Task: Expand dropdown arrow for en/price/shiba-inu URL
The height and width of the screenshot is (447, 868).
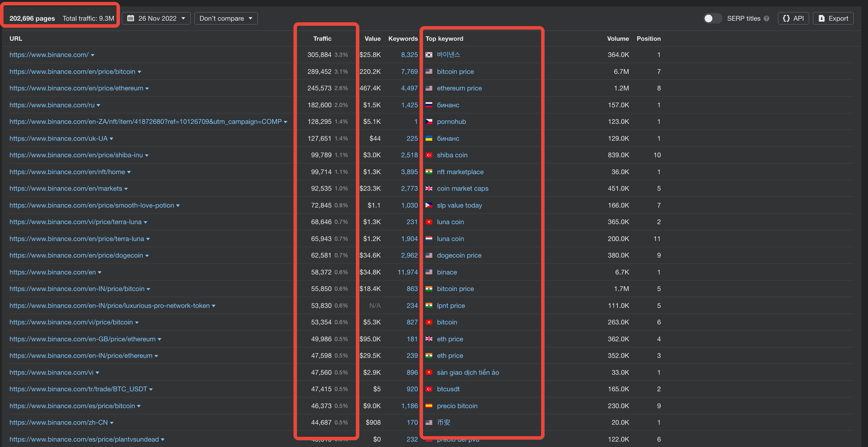Action: pos(147,155)
